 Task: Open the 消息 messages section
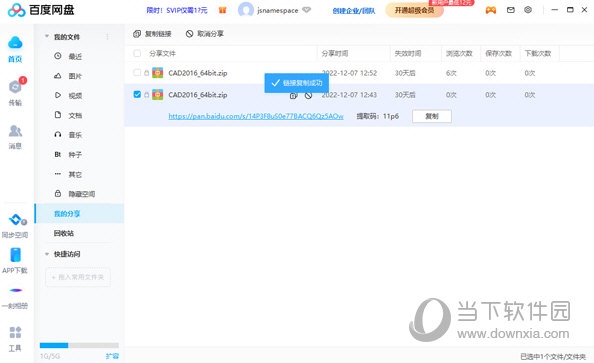pos(15,137)
